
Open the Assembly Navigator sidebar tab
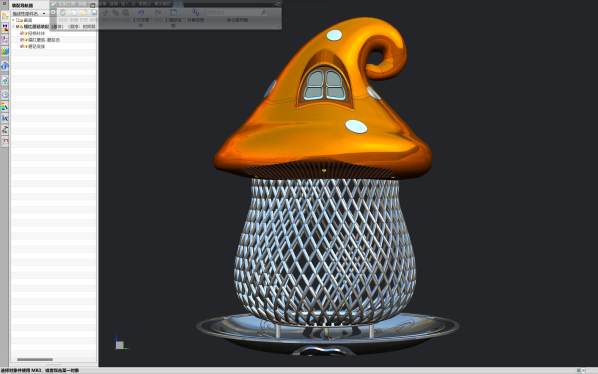[x=5, y=16]
